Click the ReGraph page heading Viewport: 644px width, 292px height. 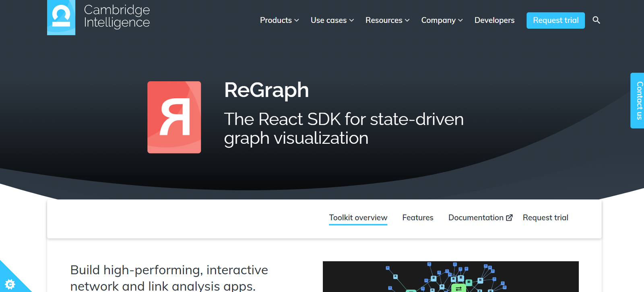(x=266, y=90)
